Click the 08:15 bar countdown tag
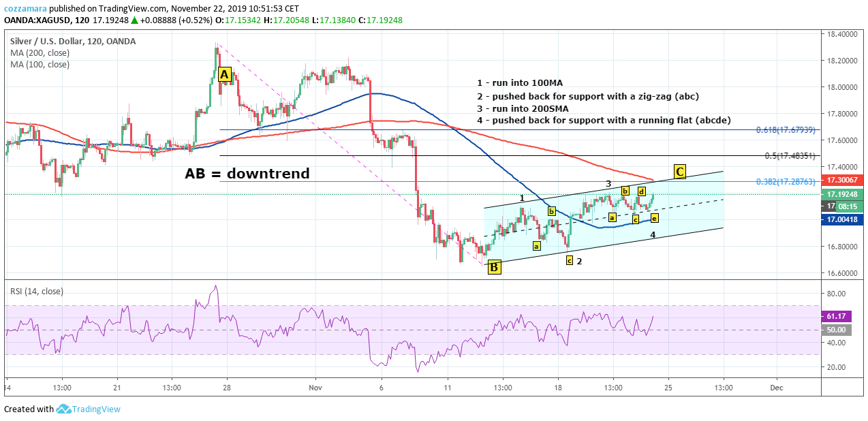Image resolution: width=868 pixels, height=421 pixels. [x=849, y=206]
